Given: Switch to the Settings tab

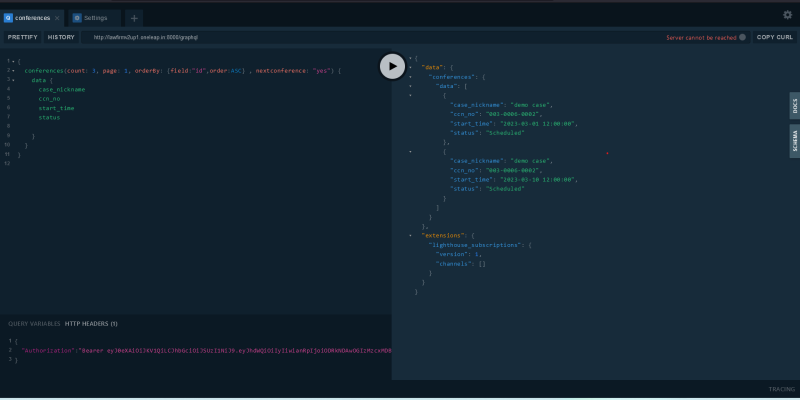Looking at the screenshot, I should pos(95,18).
